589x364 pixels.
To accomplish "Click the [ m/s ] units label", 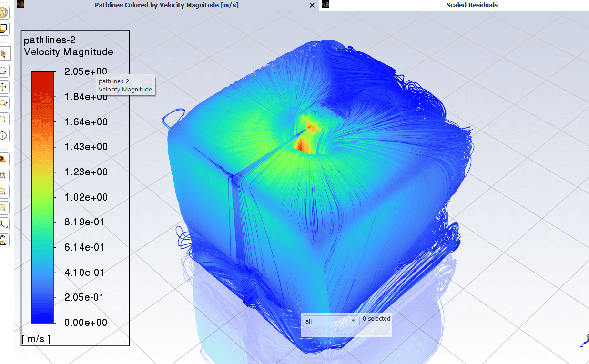I will (36, 339).
